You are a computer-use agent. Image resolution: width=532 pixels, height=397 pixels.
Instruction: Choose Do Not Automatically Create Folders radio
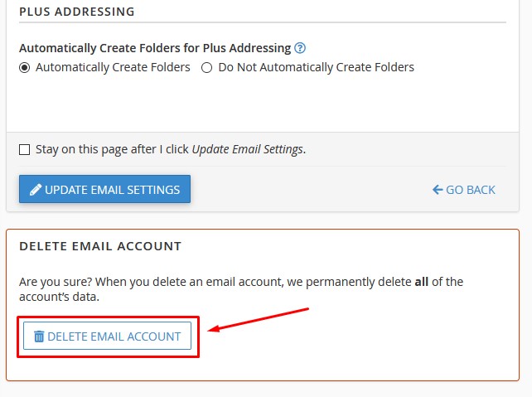pos(207,67)
